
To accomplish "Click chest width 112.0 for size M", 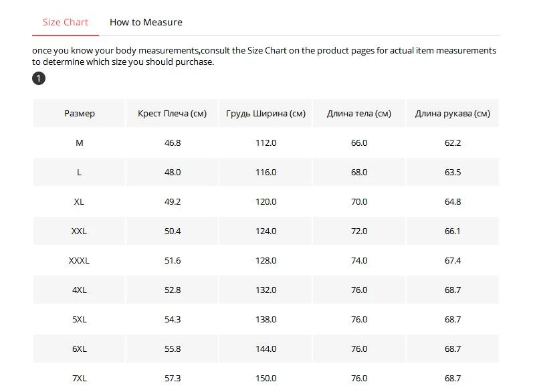I will 265,142.
